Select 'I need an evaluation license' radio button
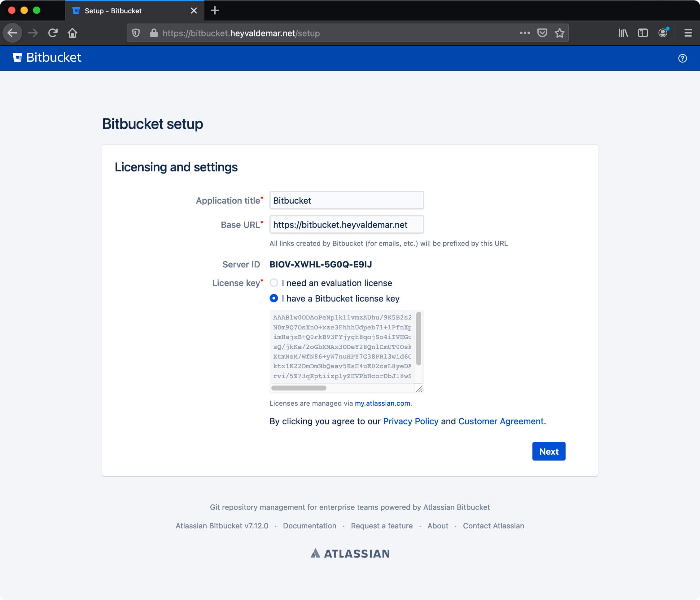 click(x=273, y=283)
